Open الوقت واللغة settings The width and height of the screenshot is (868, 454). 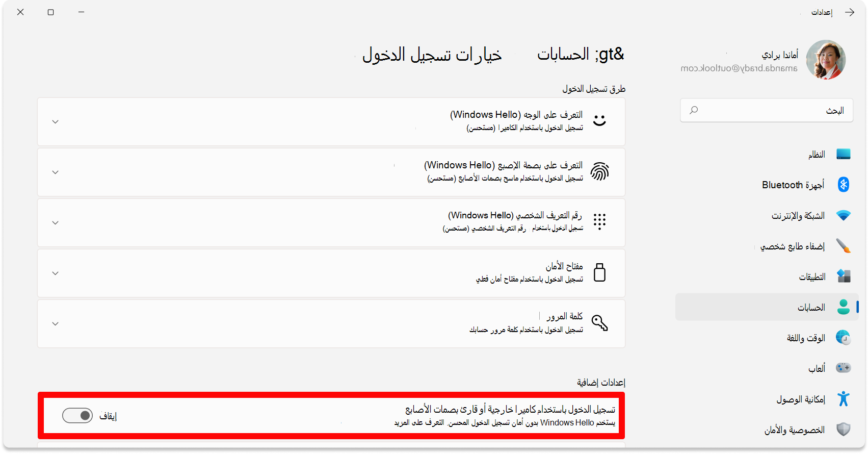767,338
